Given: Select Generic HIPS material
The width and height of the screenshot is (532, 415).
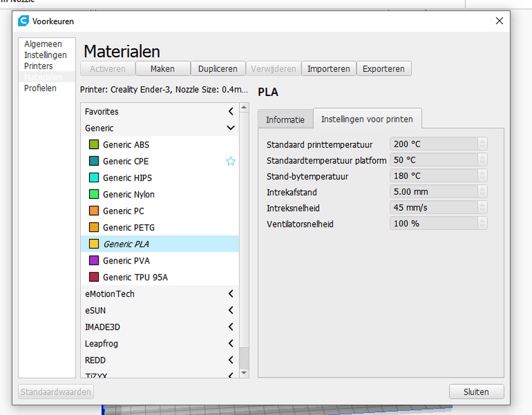Looking at the screenshot, I should (x=160, y=178).
